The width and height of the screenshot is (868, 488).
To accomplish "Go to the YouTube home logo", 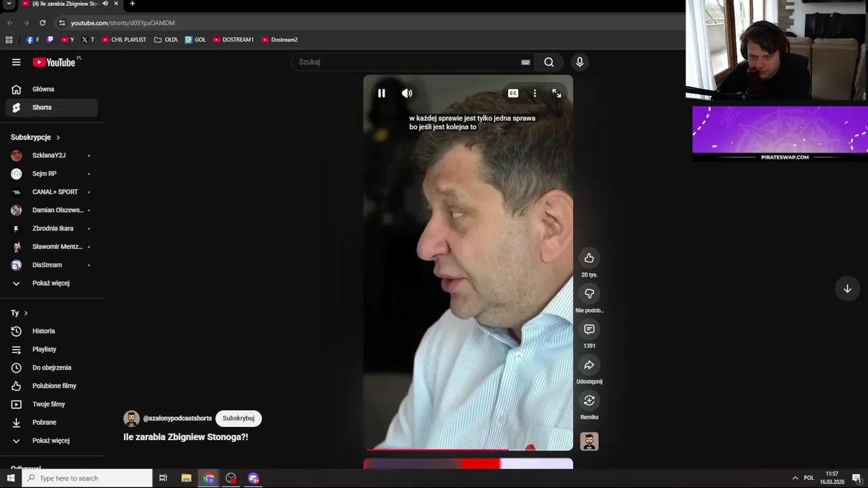I will click(54, 62).
